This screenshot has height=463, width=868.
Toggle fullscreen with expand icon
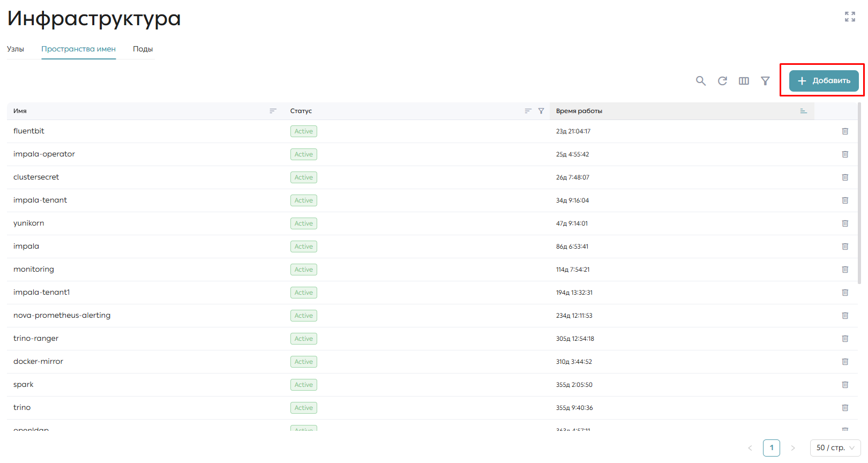(x=850, y=17)
